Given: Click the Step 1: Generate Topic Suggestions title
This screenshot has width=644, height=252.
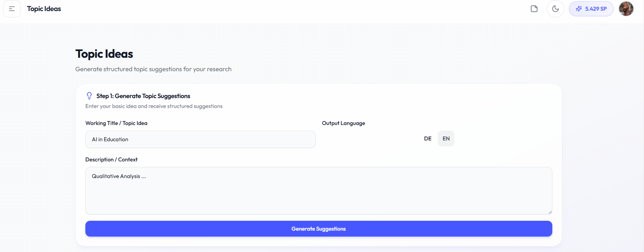Looking at the screenshot, I should point(143,96).
